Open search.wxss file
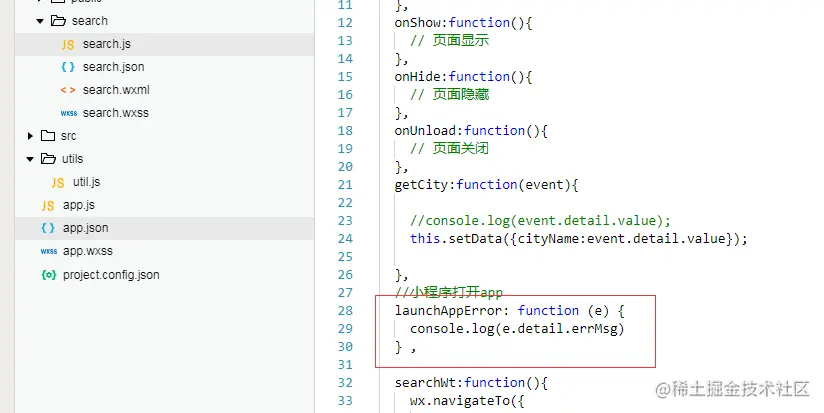The image size is (824, 413). tap(116, 113)
